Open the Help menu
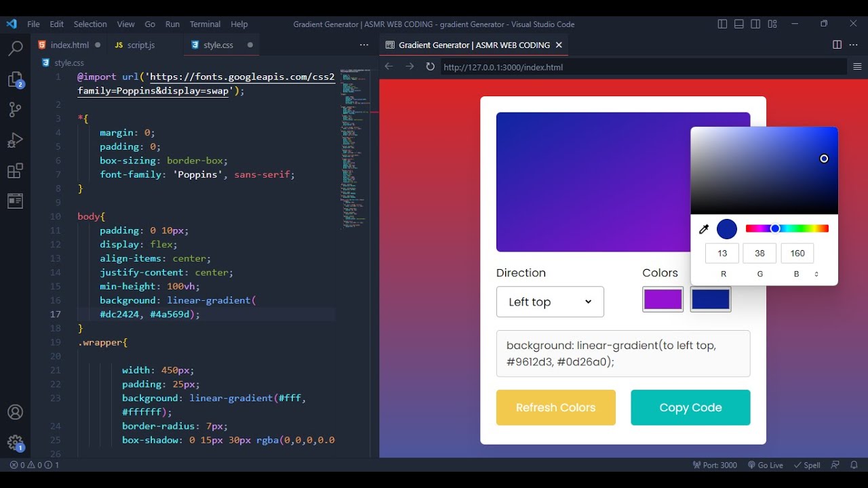This screenshot has height=488, width=868. pyautogui.click(x=239, y=24)
